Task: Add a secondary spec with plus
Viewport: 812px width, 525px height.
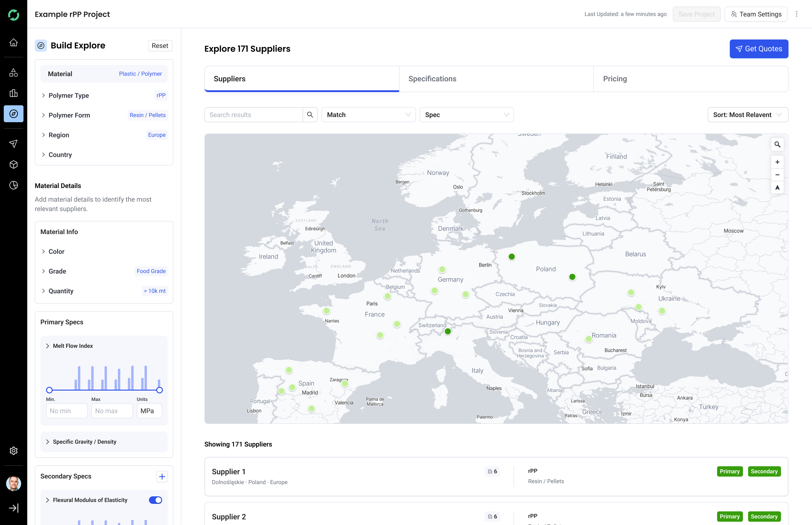Action: point(162,476)
